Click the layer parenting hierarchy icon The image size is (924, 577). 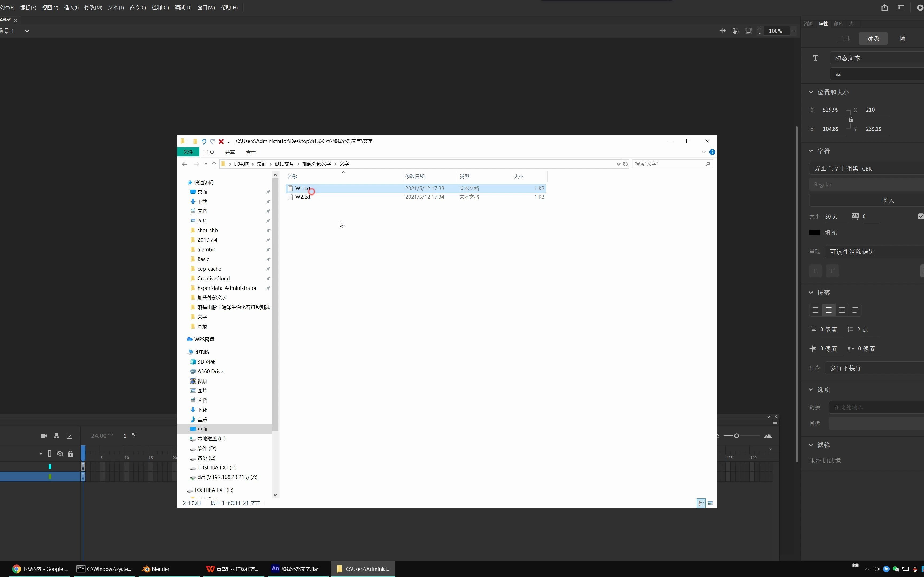click(56, 436)
